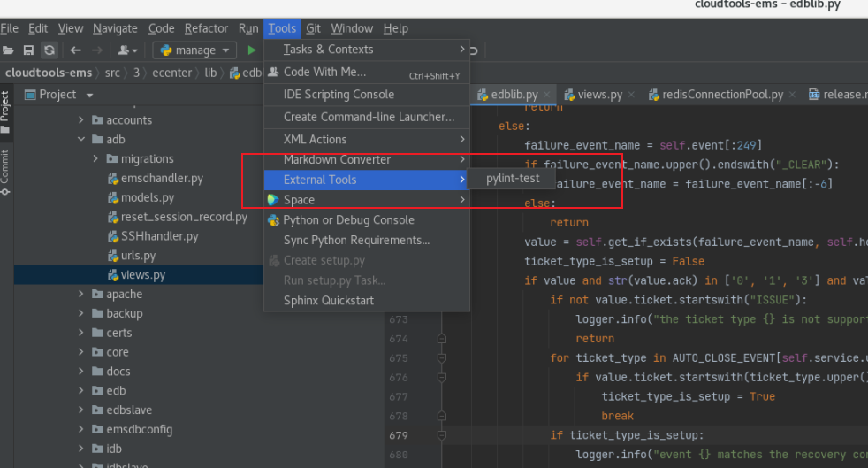Click the ecenter breadcrumb
868x468 pixels.
point(172,73)
